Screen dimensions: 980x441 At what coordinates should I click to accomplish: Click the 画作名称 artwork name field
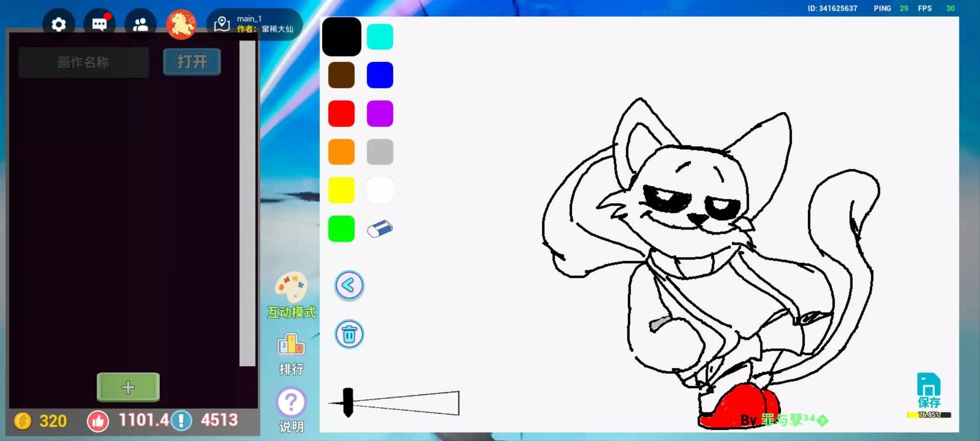click(x=84, y=62)
